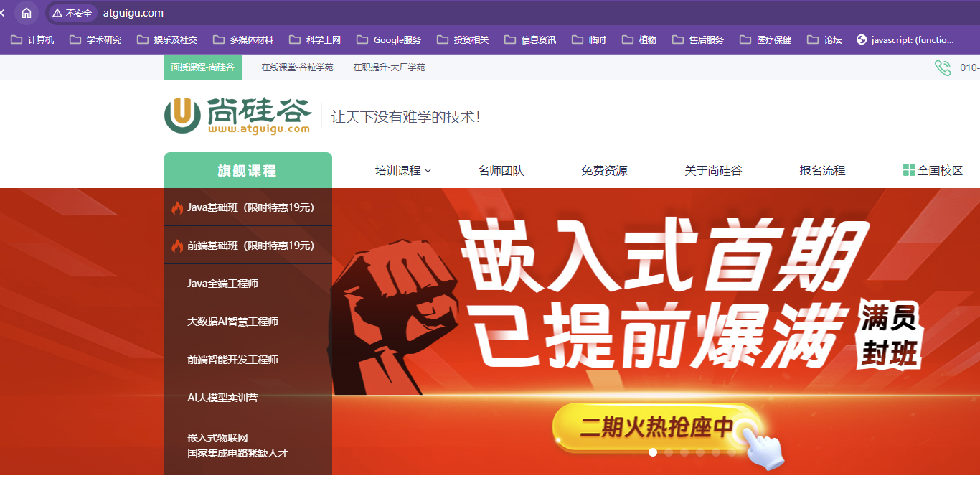Select the third carousel dot

pyautogui.click(x=684, y=452)
